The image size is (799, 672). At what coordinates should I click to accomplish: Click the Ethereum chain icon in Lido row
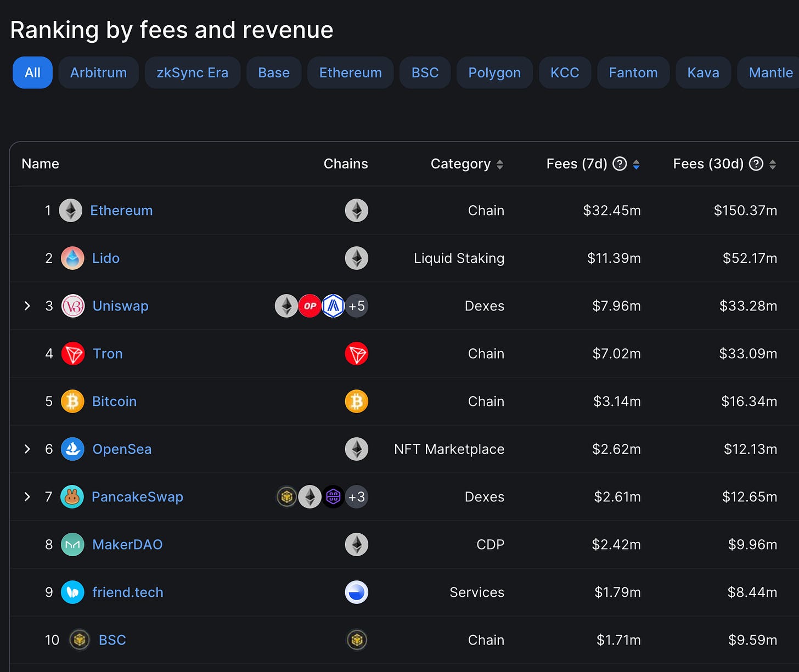[357, 258]
